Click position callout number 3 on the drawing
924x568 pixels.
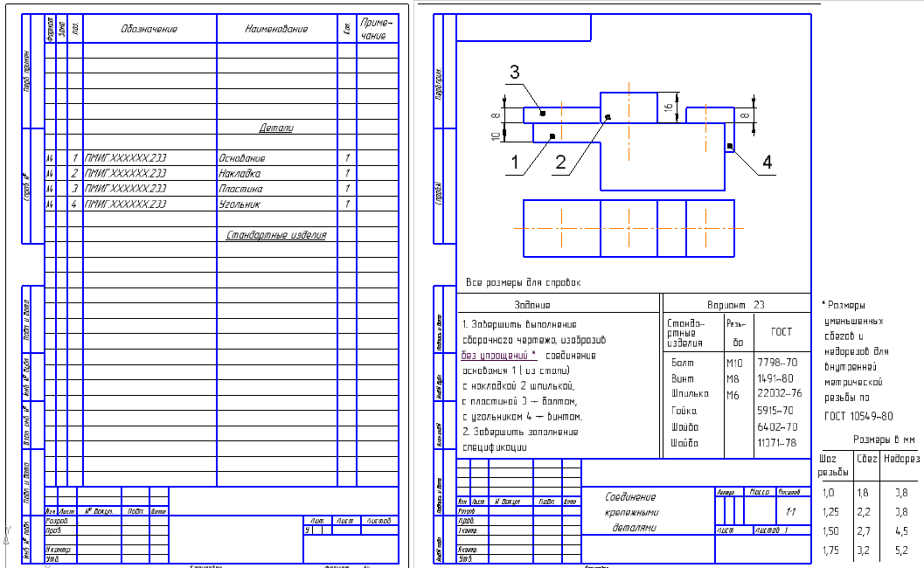pyautogui.click(x=515, y=72)
